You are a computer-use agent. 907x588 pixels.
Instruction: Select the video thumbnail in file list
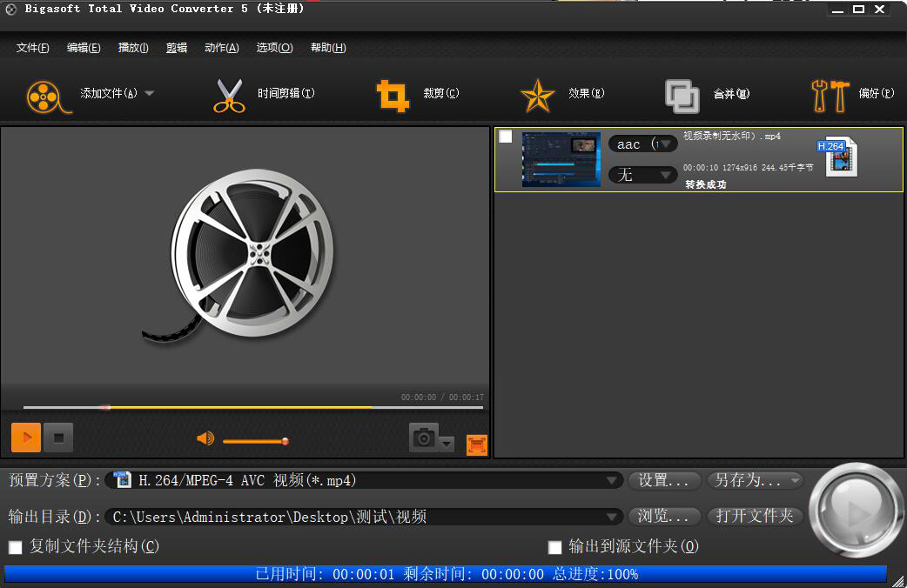pyautogui.click(x=561, y=159)
